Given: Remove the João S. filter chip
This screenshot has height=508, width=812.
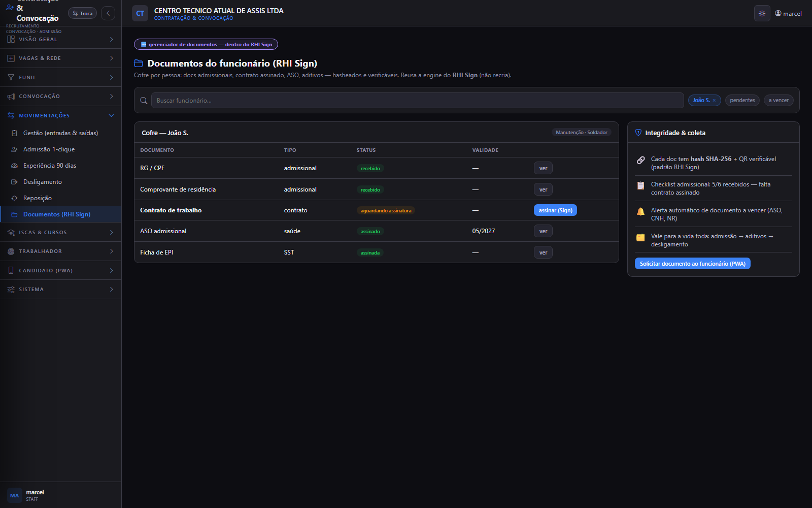Looking at the screenshot, I should tap(714, 101).
